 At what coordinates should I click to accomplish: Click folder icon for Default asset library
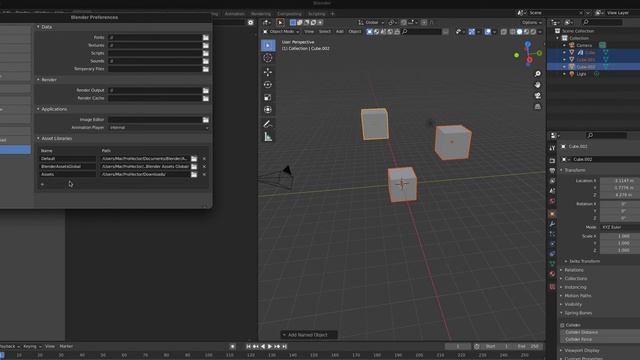click(194, 159)
